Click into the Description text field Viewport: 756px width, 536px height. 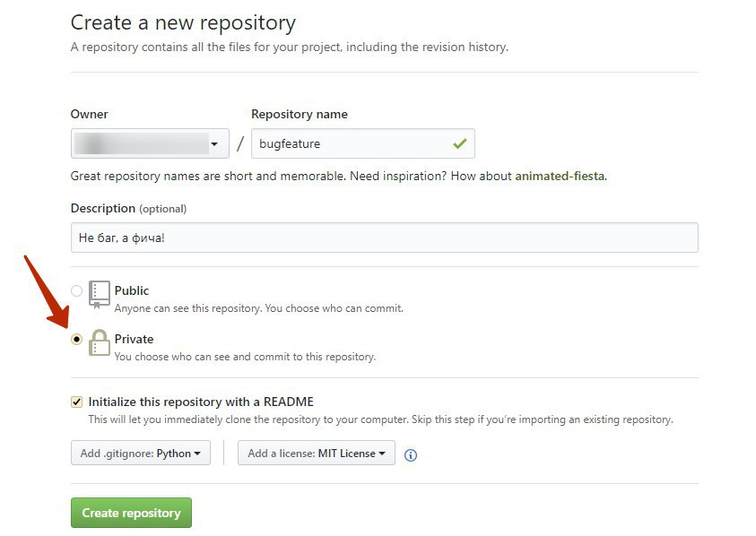click(x=384, y=238)
